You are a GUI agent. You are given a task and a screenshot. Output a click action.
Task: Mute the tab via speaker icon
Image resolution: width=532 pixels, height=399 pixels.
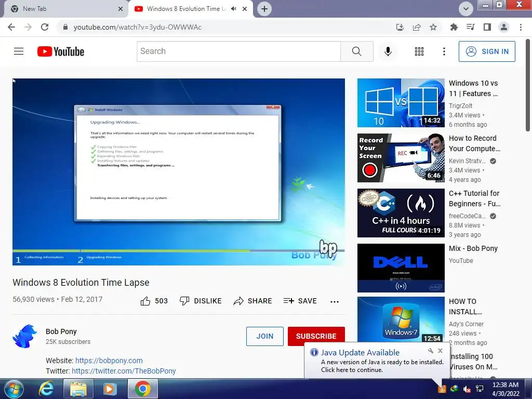point(233,9)
